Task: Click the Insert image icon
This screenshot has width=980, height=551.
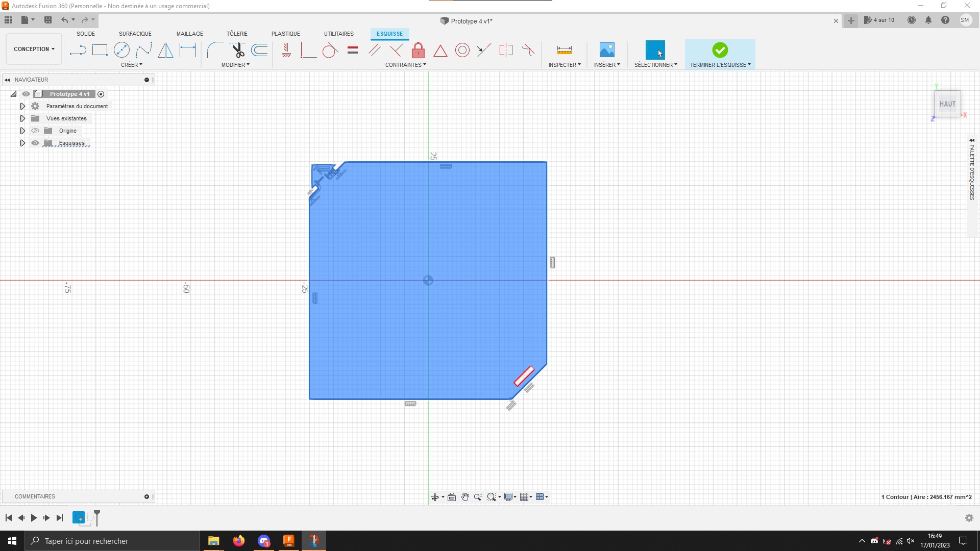Action: coord(607,50)
